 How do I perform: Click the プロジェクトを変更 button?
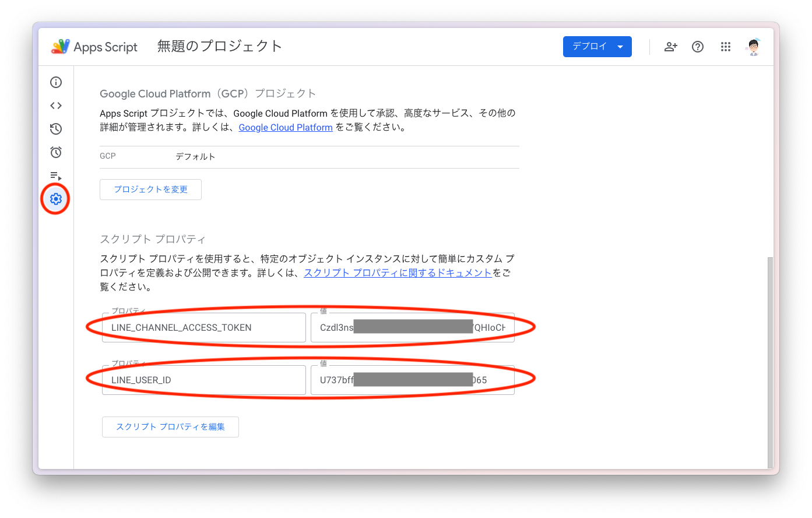click(150, 189)
